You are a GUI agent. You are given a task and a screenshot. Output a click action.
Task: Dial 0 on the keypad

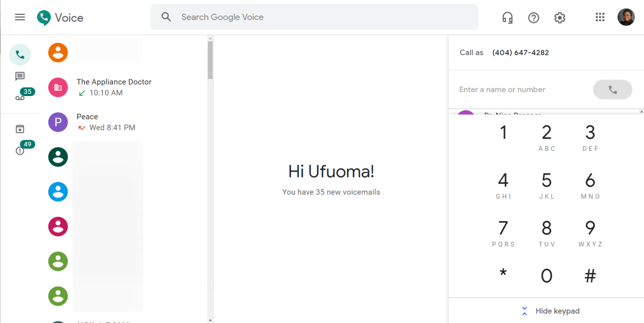pyautogui.click(x=547, y=276)
